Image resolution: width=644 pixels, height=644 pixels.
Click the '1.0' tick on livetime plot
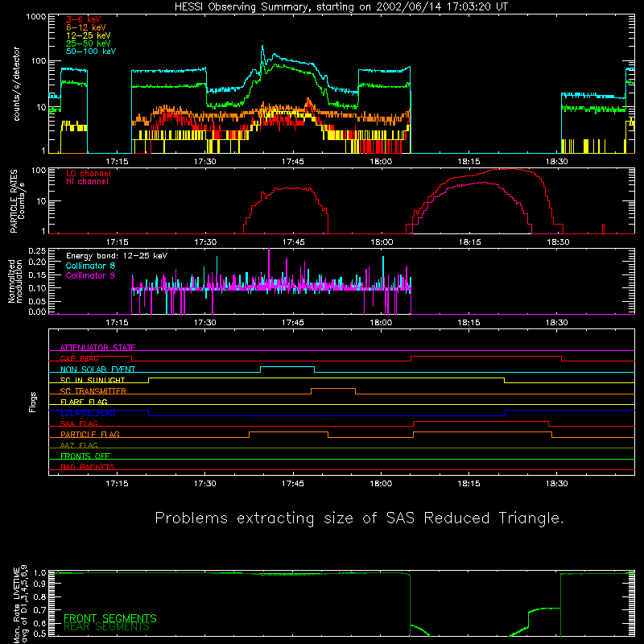tap(39, 573)
